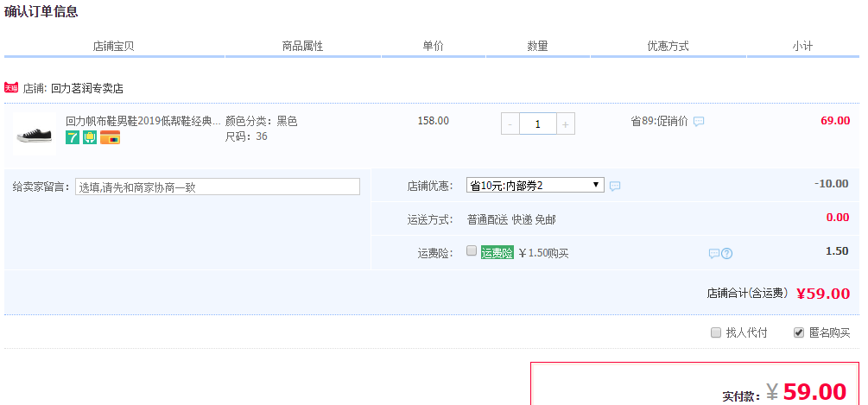Viewport: 868px width, 405px height.
Task: Click the 普通配送 快递 免邮 shipping text
Action: (511, 219)
